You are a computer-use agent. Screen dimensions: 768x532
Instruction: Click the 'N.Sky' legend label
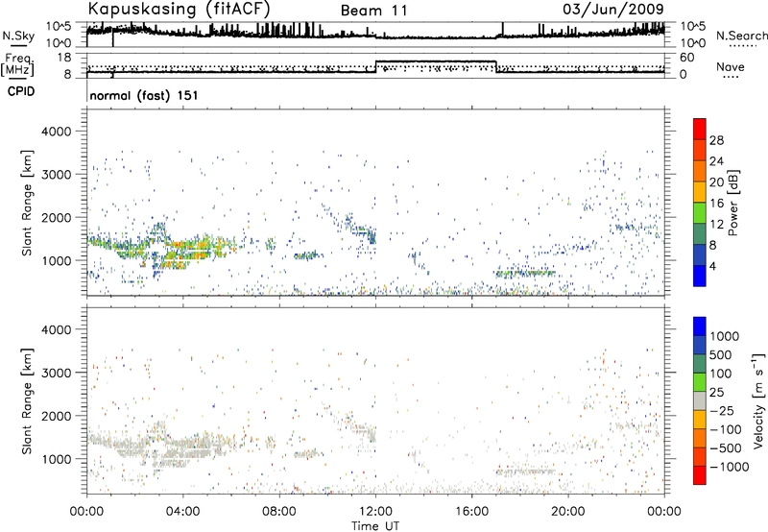click(18, 36)
